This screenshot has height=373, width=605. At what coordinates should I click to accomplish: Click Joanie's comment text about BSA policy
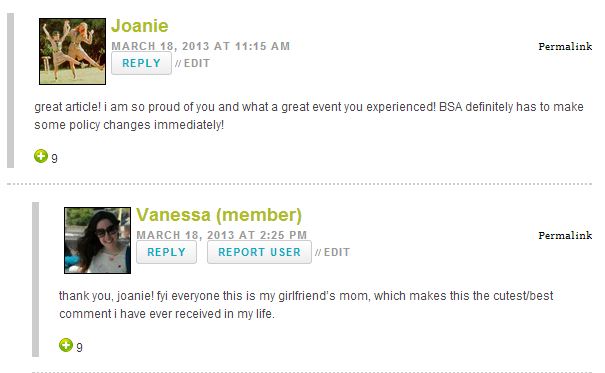point(309,116)
